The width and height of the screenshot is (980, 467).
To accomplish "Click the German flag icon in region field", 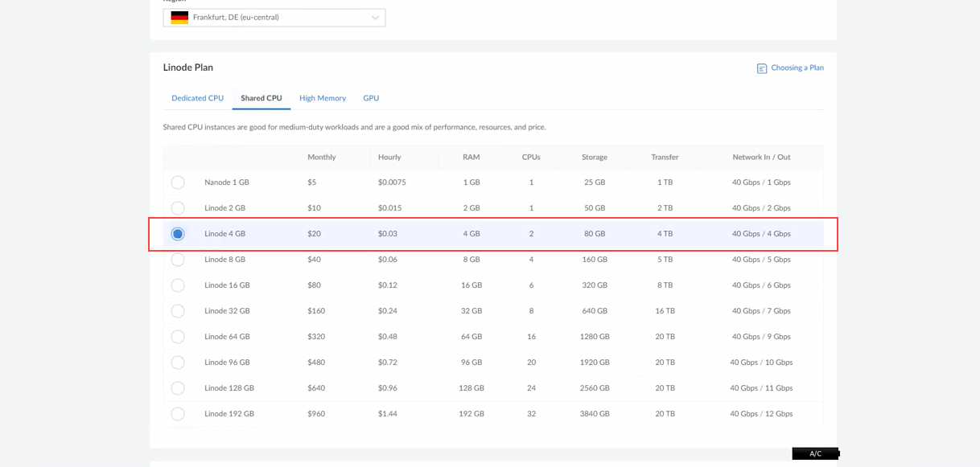I will coord(179,18).
